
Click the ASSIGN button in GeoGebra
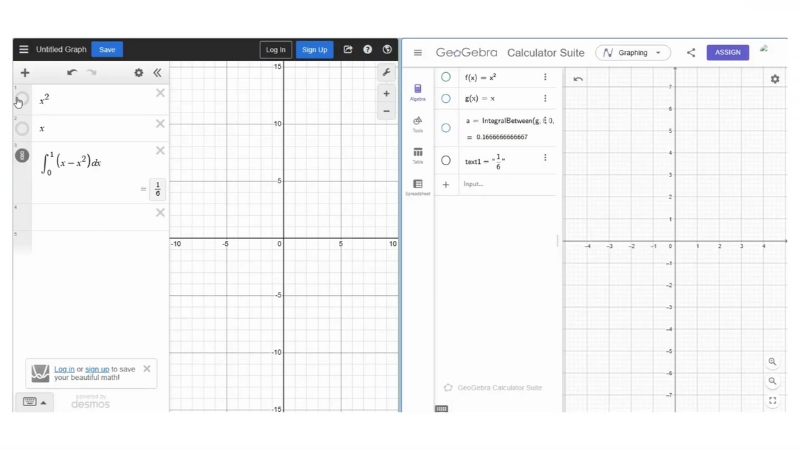(x=728, y=52)
